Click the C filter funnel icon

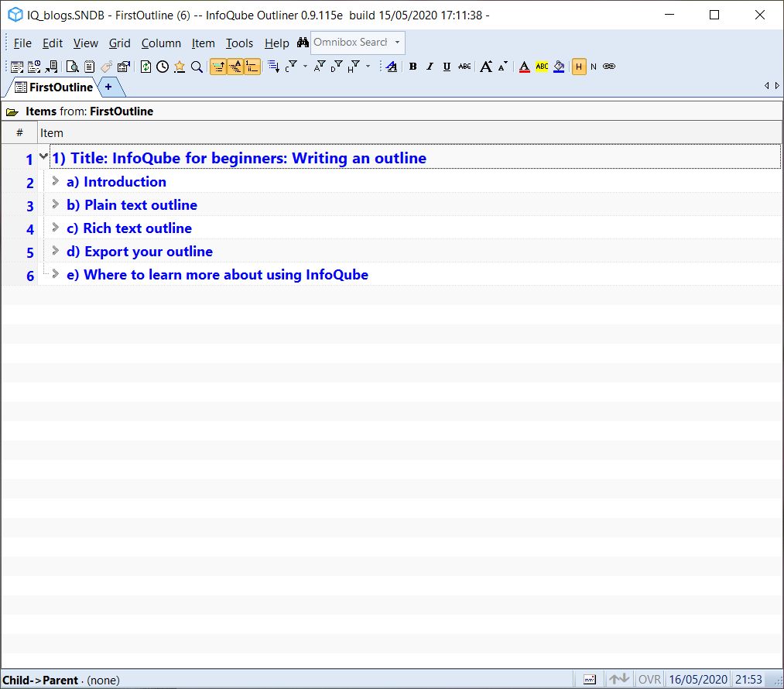291,67
